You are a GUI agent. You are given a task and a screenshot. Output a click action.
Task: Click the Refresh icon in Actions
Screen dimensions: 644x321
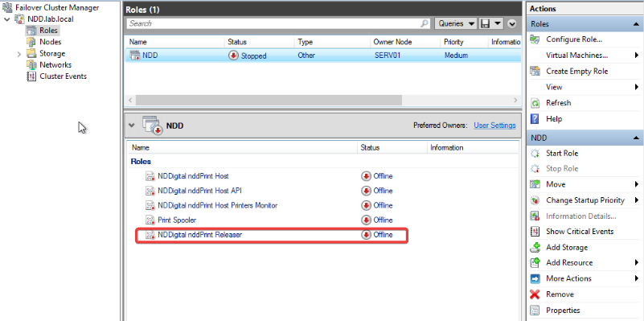[x=535, y=103]
